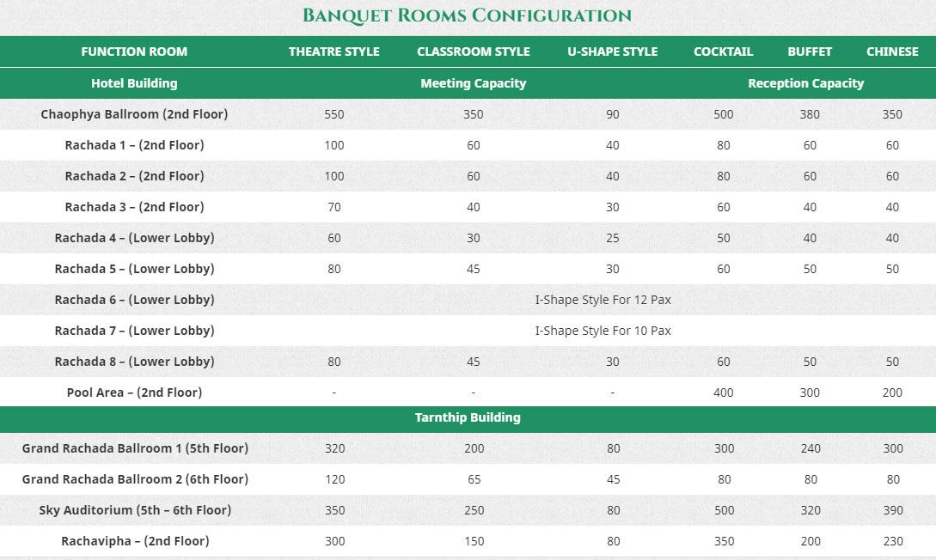The height and width of the screenshot is (560, 936).
Task: Click the Reception Capacity subheader
Action: [x=805, y=83]
